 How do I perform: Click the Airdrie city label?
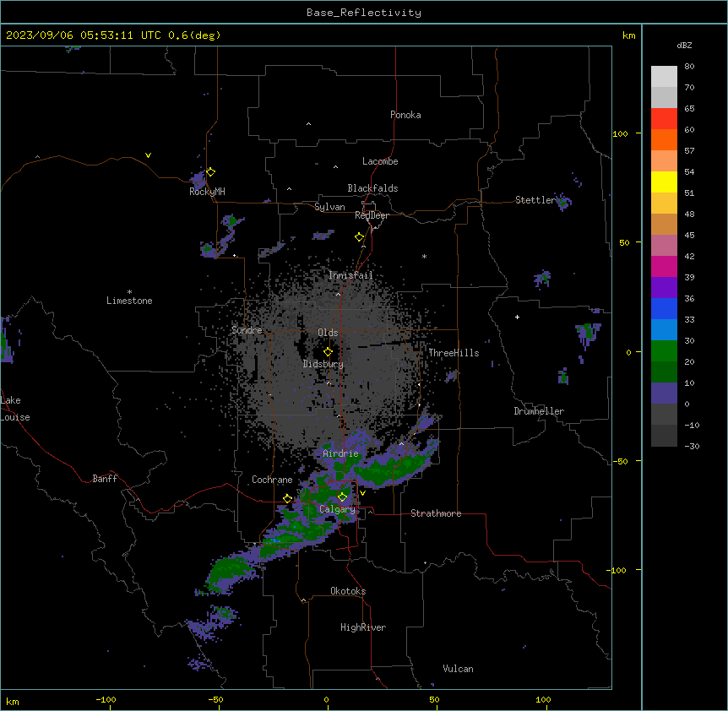click(340, 453)
